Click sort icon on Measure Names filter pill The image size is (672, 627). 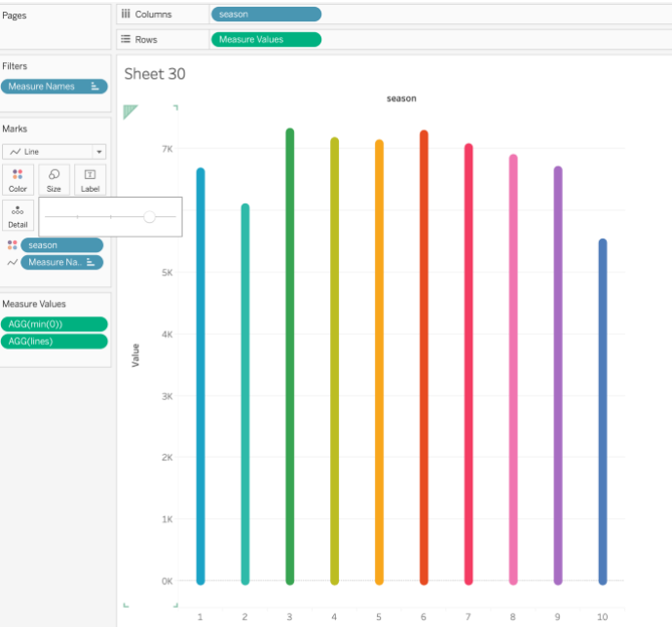(x=94, y=87)
